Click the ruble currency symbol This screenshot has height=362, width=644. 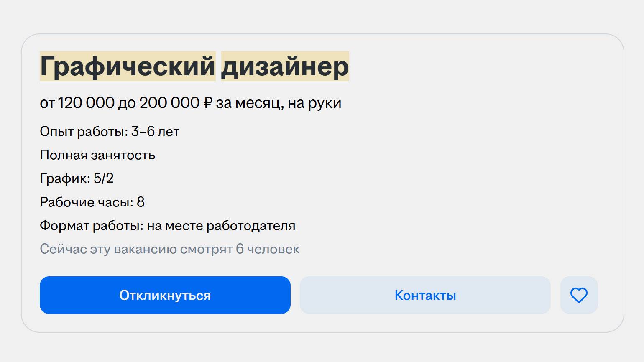click(208, 103)
